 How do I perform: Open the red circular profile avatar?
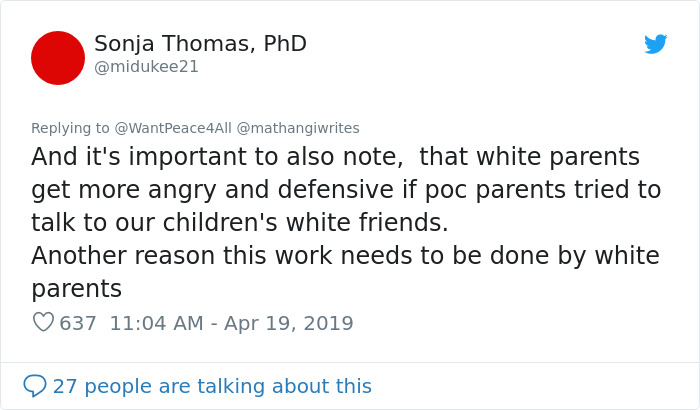click(58, 58)
